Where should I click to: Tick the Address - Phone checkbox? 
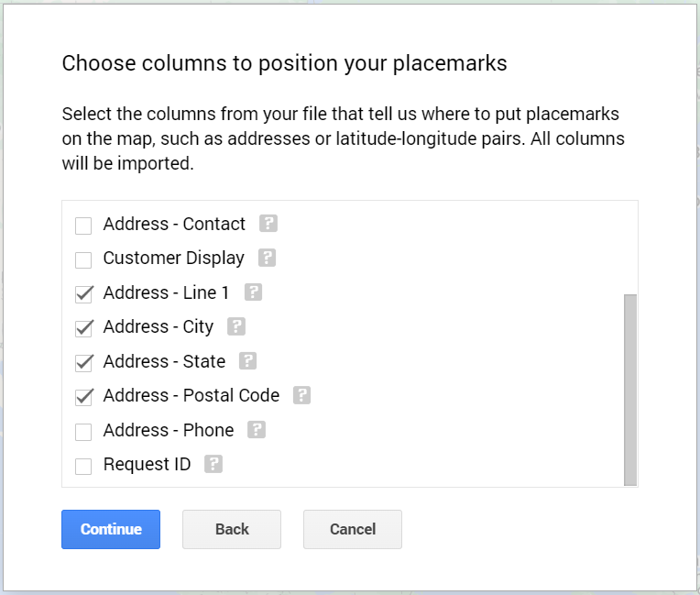pos(83,432)
